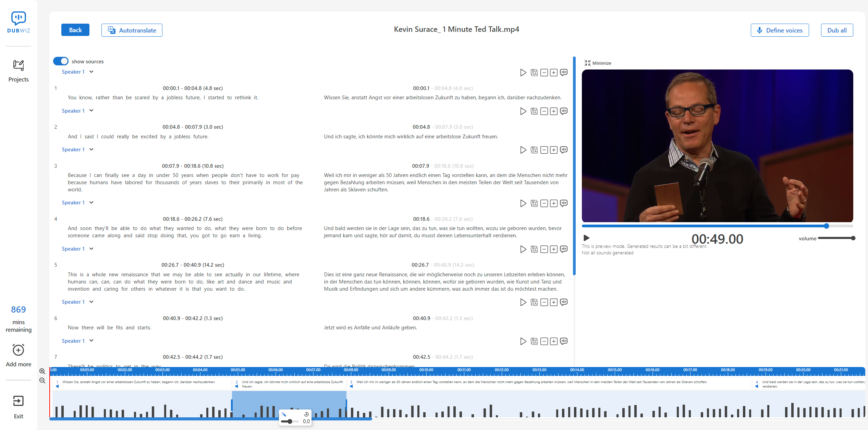This screenshot has width=868, height=430.
Task: Click plus icon on segment 4 row
Action: (554, 203)
